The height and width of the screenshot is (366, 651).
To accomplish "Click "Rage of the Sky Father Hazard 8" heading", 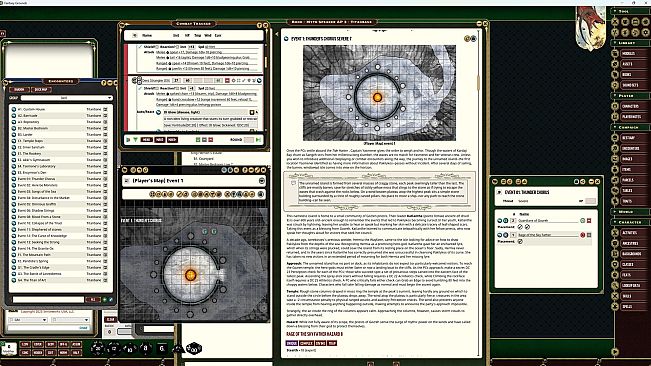I will point(314,334).
